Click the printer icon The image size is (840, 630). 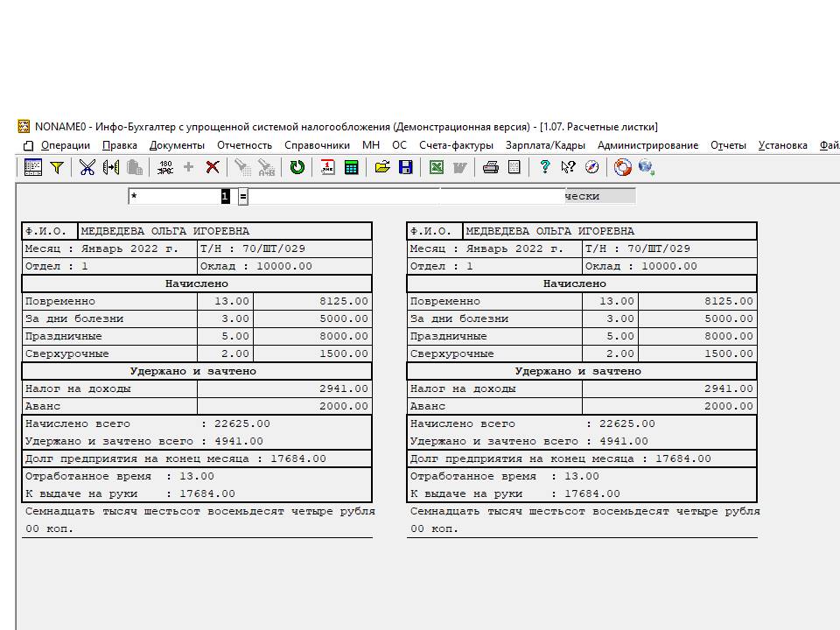(491, 167)
